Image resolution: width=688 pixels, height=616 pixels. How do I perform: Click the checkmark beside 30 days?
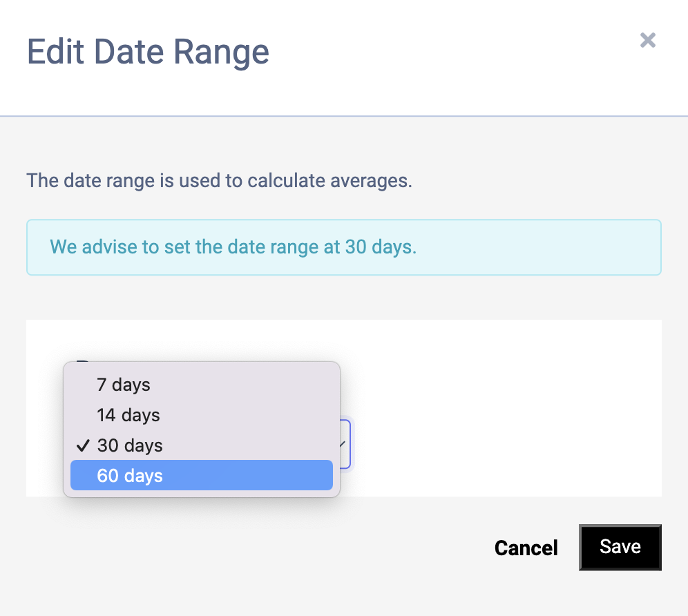pyautogui.click(x=84, y=445)
